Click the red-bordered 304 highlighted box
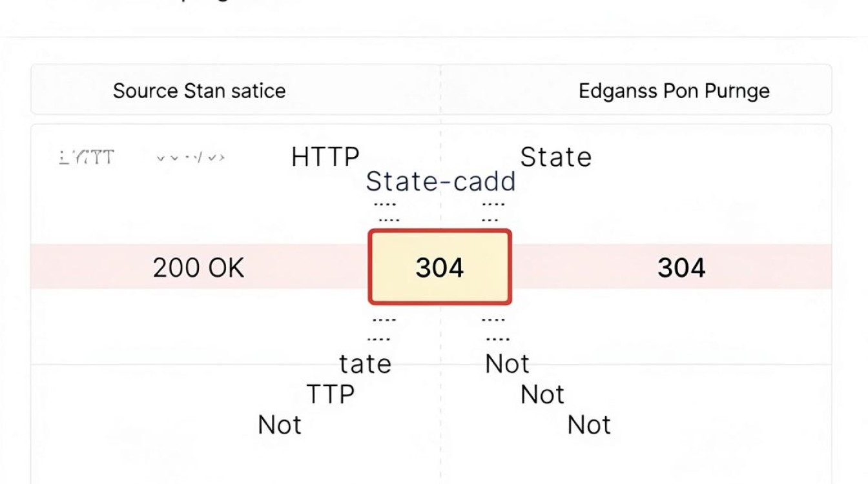 point(440,267)
